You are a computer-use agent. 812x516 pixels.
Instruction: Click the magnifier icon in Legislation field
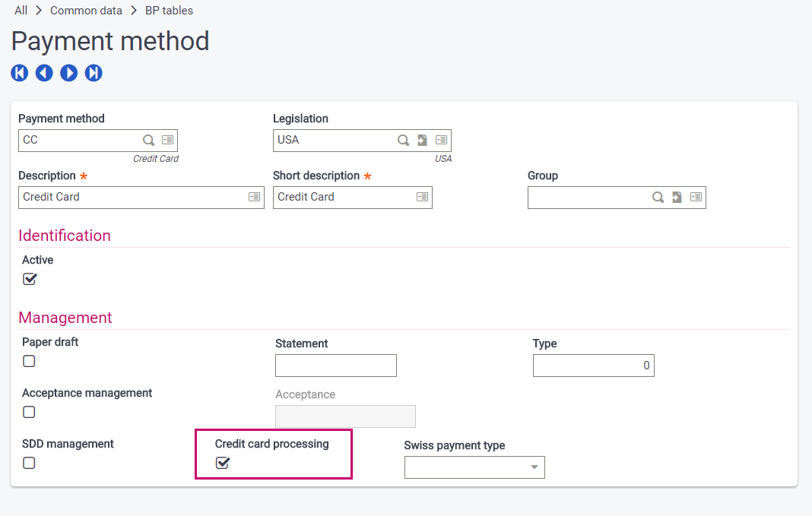click(x=404, y=141)
